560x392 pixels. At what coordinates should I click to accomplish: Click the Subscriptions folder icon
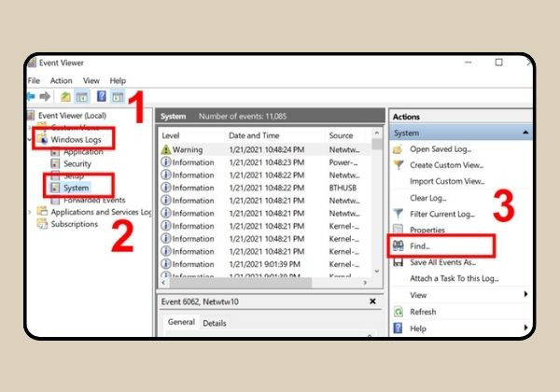point(43,224)
